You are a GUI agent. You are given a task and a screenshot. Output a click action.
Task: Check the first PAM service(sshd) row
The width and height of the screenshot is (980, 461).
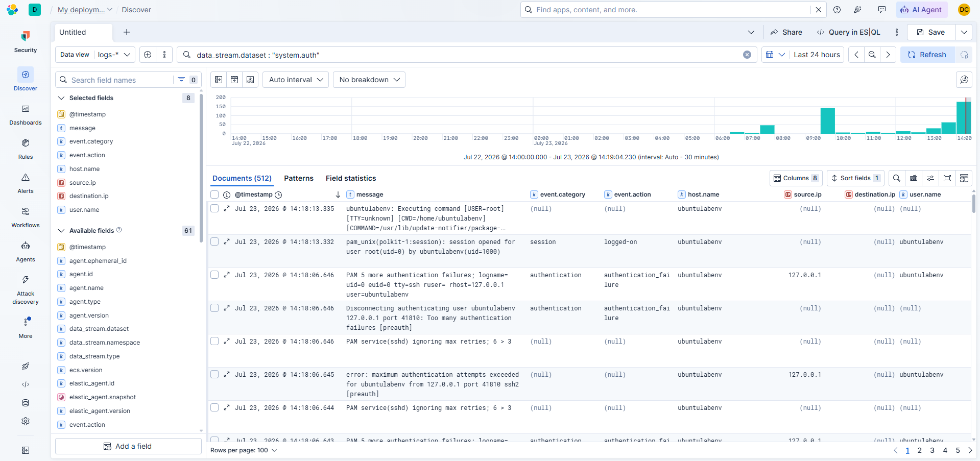[214, 341]
